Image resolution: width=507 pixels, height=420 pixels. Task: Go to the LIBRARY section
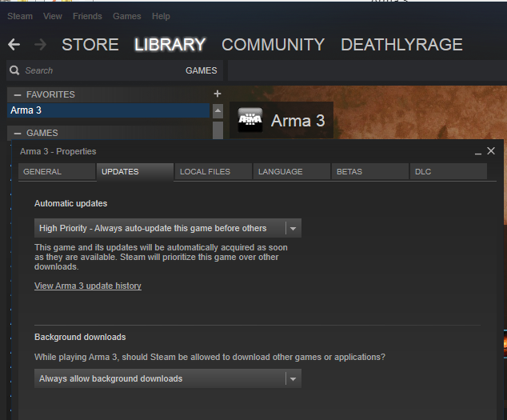tap(170, 44)
